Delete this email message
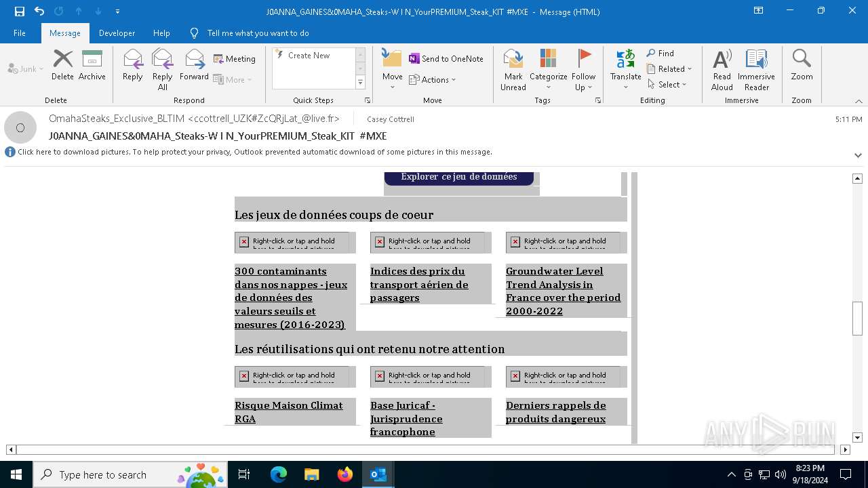This screenshot has width=868, height=488. point(62,65)
